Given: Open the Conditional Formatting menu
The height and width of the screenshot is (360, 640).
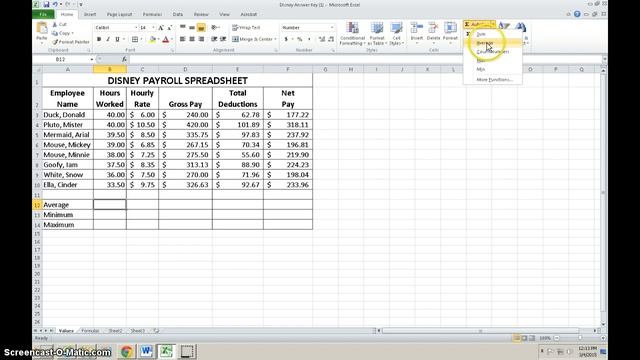Looking at the screenshot, I should 352,33.
